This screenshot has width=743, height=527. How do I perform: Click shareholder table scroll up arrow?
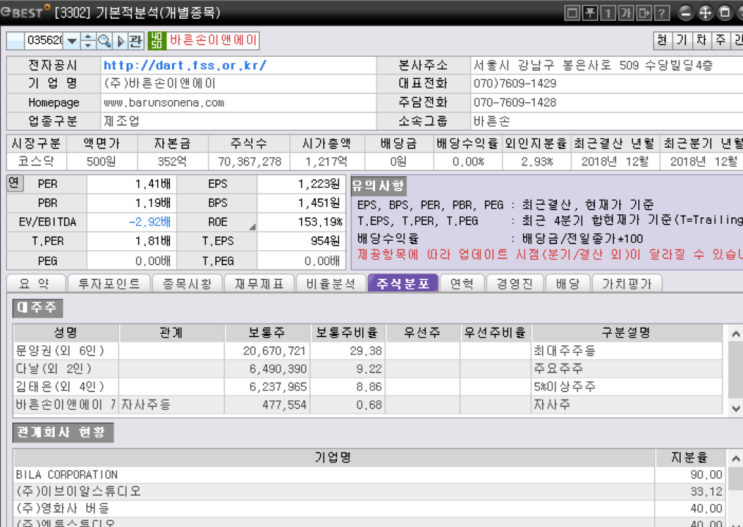point(735,334)
